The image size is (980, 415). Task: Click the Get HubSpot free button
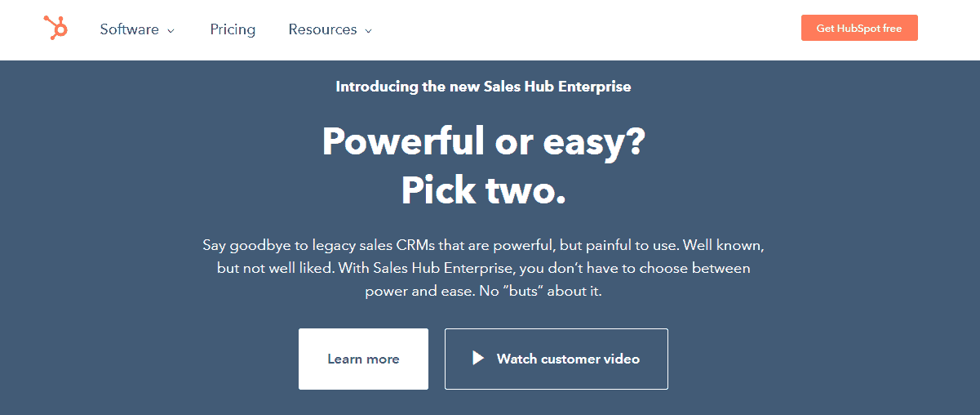pyautogui.click(x=859, y=28)
